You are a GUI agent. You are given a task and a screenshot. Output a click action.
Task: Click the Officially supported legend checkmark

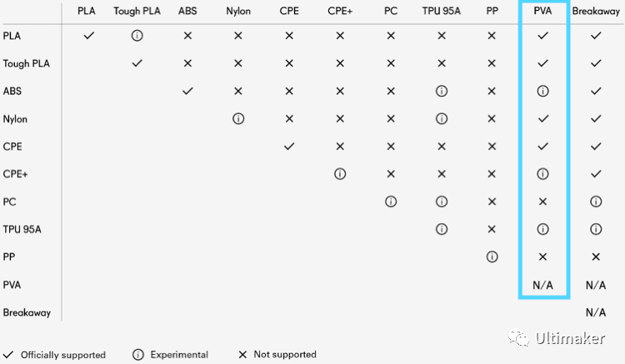coord(8,355)
